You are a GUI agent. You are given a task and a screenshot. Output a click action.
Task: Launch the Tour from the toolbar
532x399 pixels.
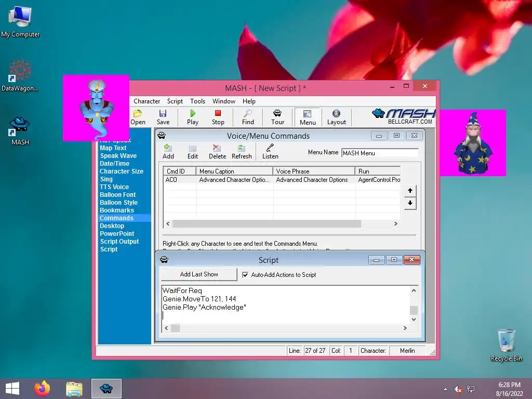point(277,117)
